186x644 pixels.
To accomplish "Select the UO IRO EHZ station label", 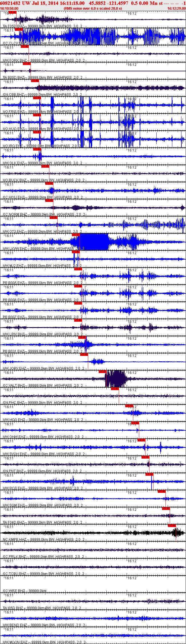I will pos(13,146).
